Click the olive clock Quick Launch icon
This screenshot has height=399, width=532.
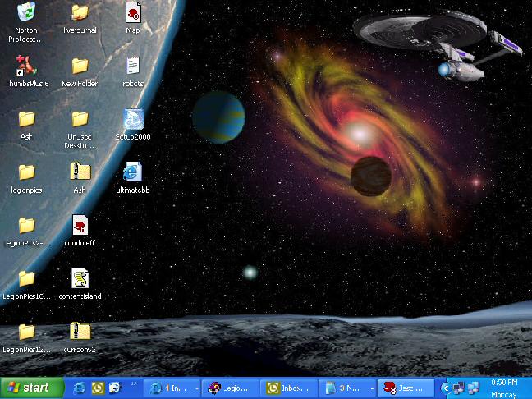click(98, 388)
